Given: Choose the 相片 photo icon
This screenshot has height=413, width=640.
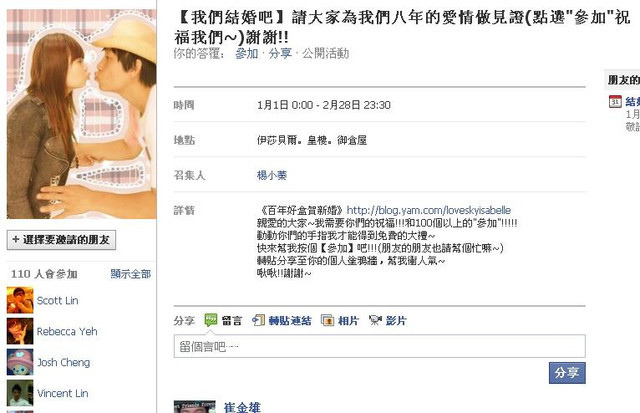Looking at the screenshot, I should pyautogui.click(x=327, y=320).
